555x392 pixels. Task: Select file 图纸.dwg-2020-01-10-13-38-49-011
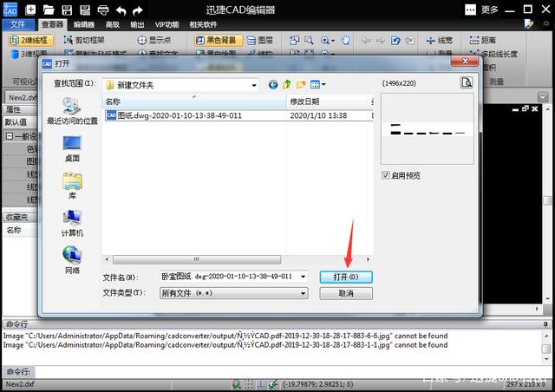(238, 115)
